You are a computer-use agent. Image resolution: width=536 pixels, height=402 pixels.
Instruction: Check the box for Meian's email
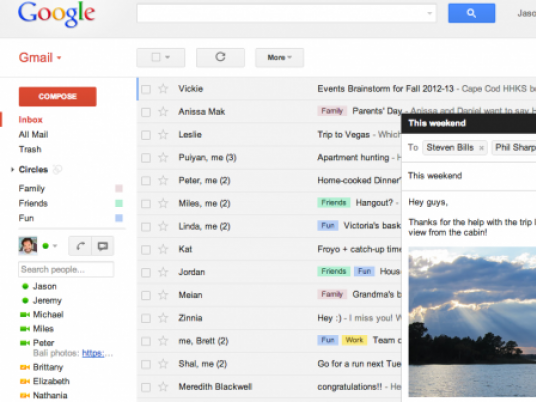pos(146,295)
